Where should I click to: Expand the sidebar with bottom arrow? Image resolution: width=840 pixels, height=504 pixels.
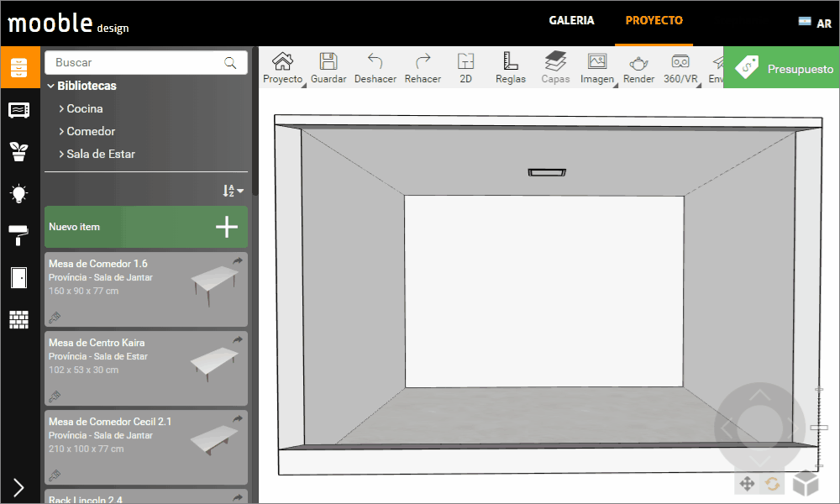point(18,487)
